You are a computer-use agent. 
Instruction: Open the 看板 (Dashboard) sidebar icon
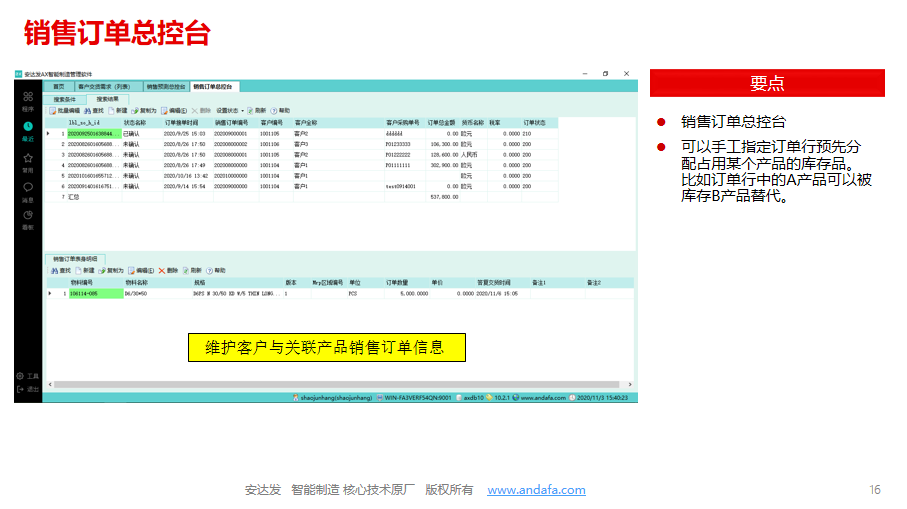coord(28,217)
